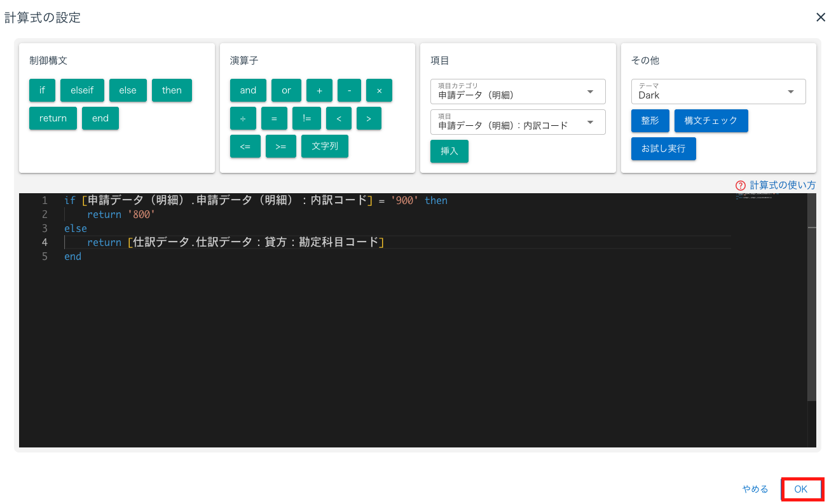Insert the greater-than > operator

[x=369, y=118]
